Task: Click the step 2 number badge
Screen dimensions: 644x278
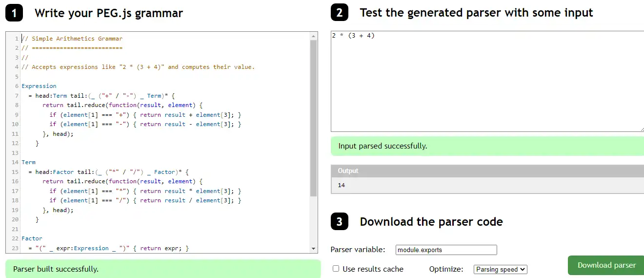Action: pyautogui.click(x=339, y=13)
